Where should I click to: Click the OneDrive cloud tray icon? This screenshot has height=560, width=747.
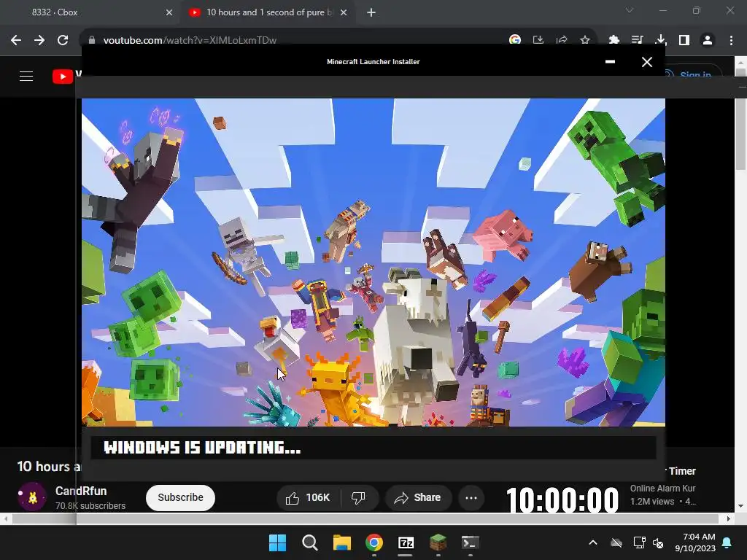616,542
